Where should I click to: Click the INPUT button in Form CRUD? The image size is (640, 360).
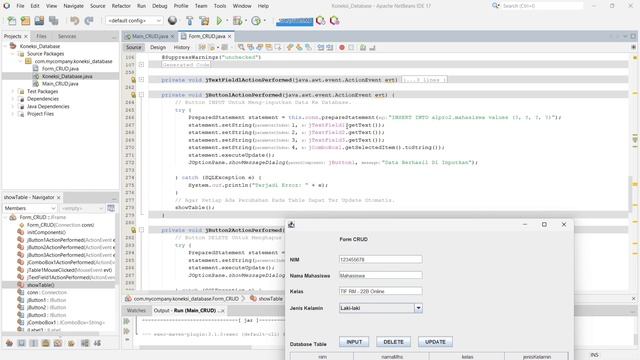point(354,342)
